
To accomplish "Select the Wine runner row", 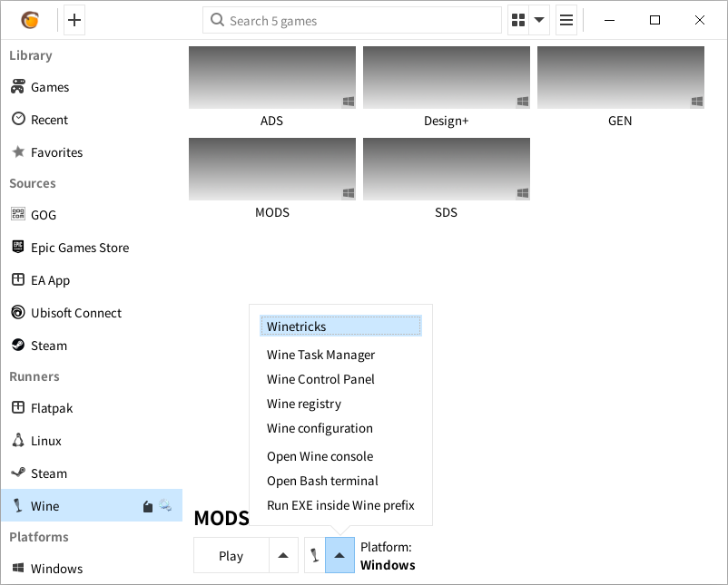I will (x=92, y=505).
